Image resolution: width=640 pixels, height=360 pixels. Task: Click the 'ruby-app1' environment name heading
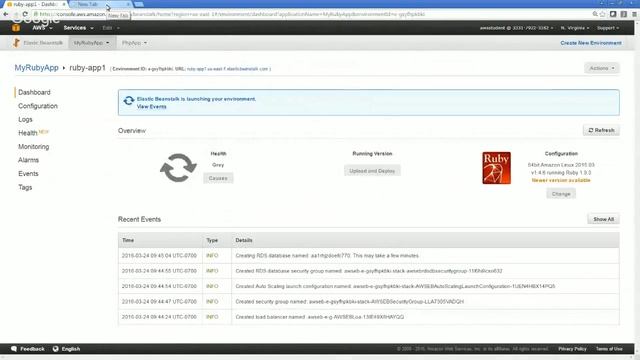tap(87, 68)
